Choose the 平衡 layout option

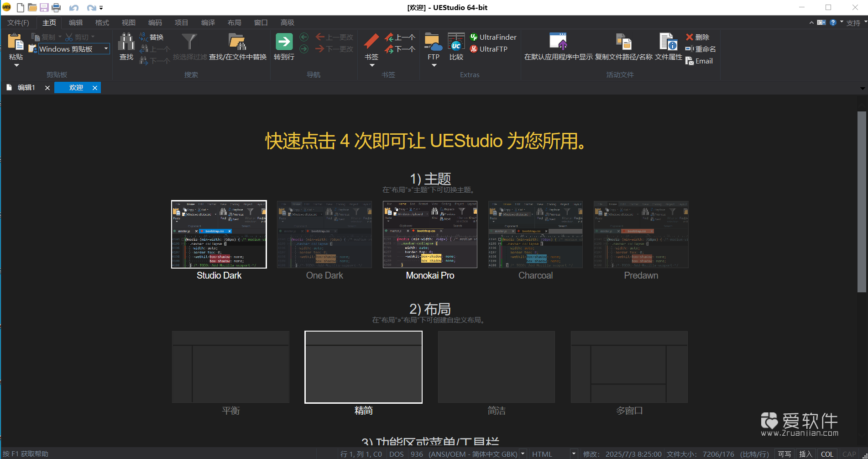coord(230,367)
